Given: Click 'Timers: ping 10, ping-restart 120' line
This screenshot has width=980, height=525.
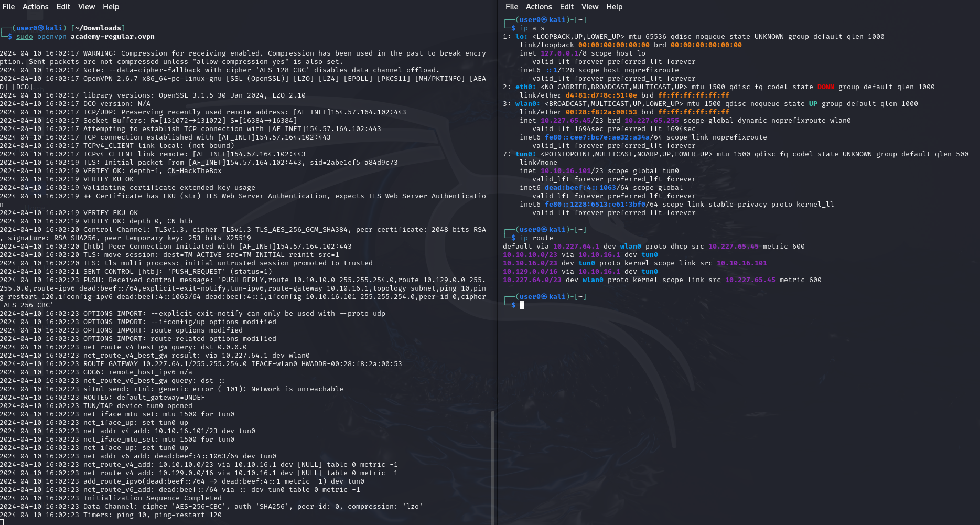Looking at the screenshot, I should pyautogui.click(x=153, y=515).
